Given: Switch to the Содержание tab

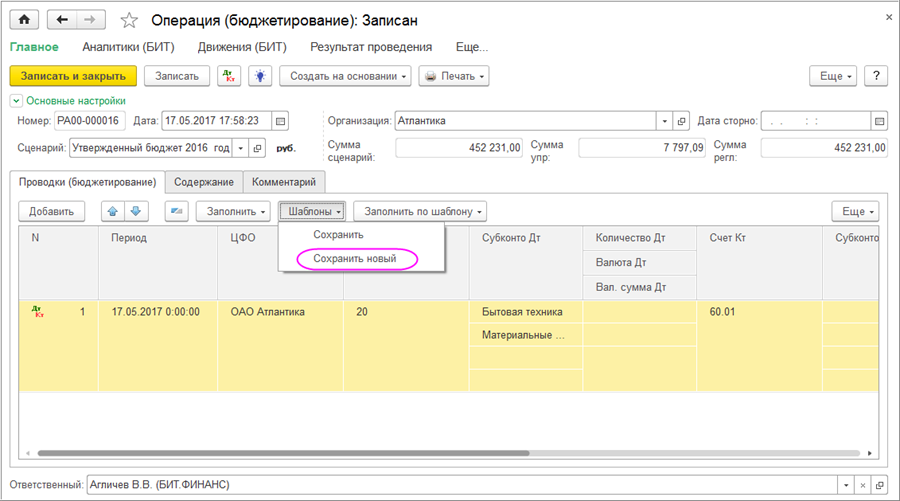Looking at the screenshot, I should pos(204,182).
